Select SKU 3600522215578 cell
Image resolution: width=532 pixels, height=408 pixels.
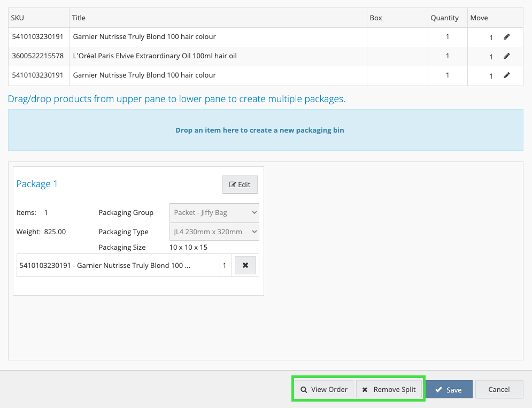pyautogui.click(x=37, y=56)
